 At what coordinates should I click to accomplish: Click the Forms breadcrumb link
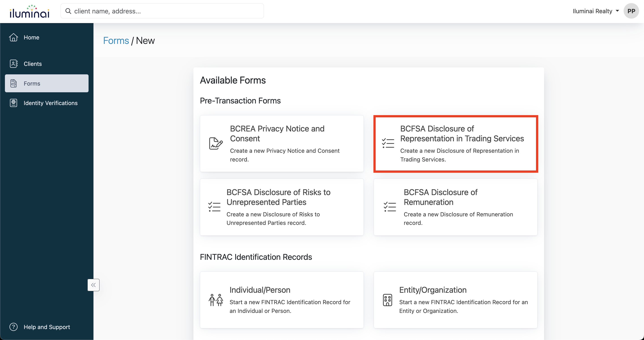pos(116,41)
